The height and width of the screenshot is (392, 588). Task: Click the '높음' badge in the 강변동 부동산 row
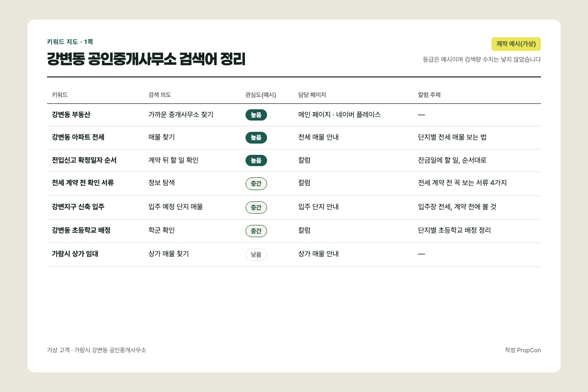256,115
